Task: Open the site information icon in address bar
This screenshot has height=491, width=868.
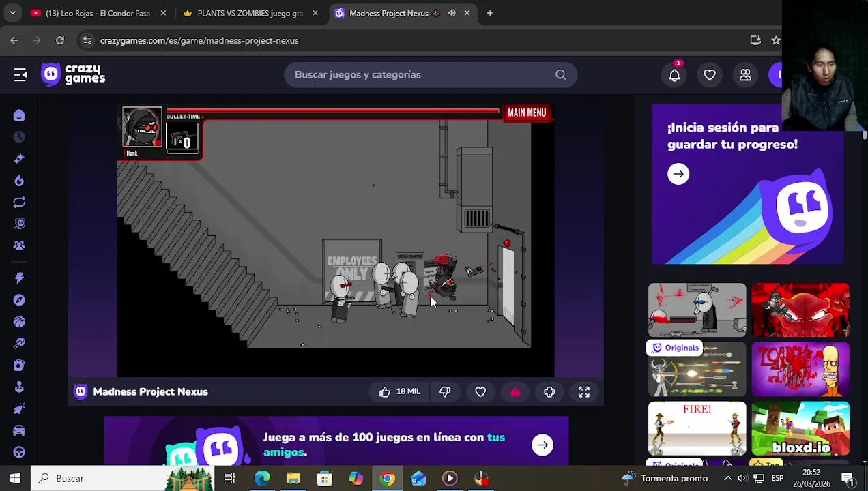Action: [x=87, y=40]
